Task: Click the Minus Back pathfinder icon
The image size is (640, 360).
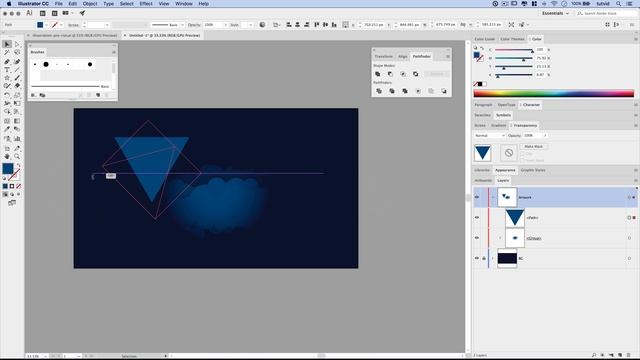Action: coord(444,91)
